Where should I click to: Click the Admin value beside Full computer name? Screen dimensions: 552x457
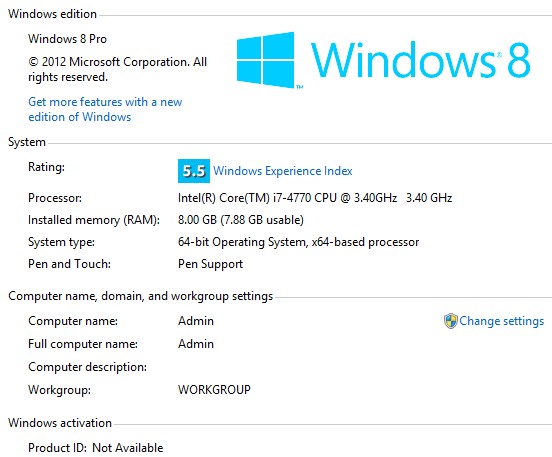pyautogui.click(x=196, y=344)
